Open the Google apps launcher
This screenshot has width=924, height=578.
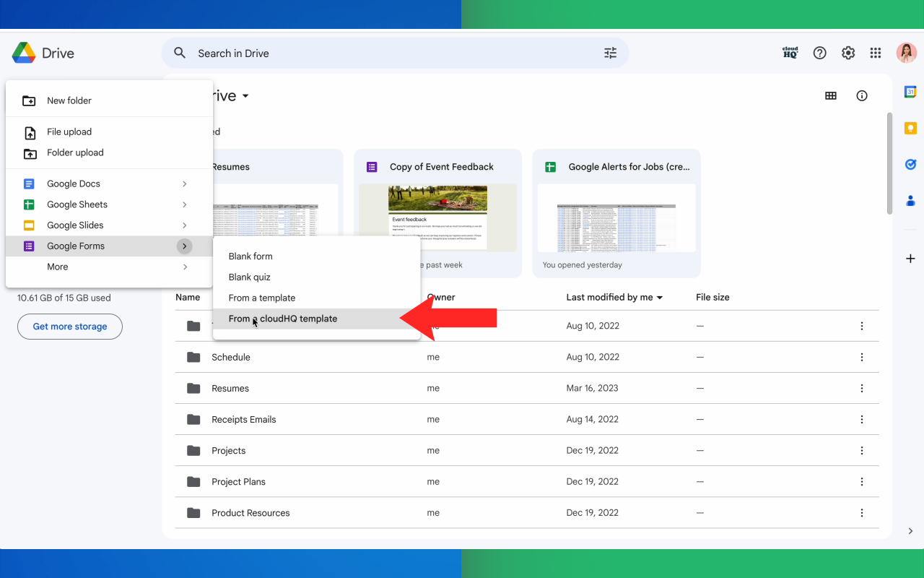[875, 53]
